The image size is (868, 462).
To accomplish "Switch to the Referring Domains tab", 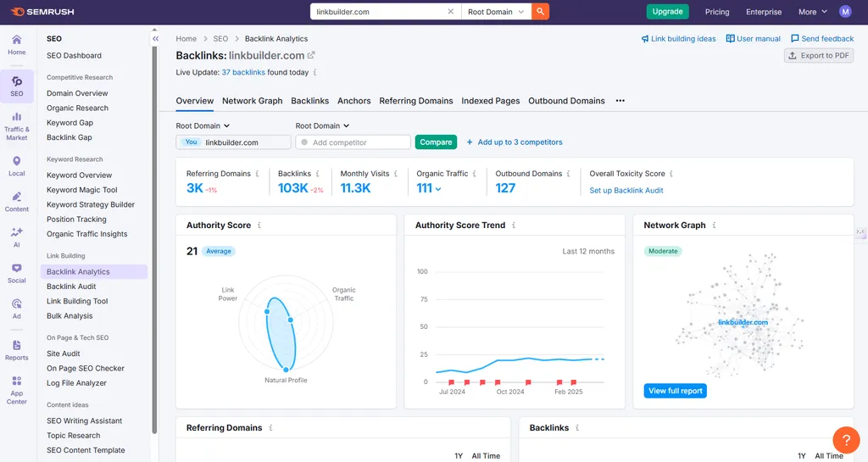I will click(415, 101).
